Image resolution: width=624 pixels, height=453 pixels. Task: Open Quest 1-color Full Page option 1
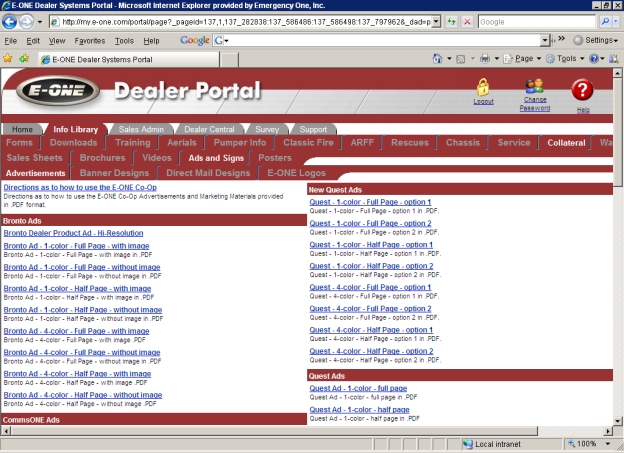tap(370, 202)
